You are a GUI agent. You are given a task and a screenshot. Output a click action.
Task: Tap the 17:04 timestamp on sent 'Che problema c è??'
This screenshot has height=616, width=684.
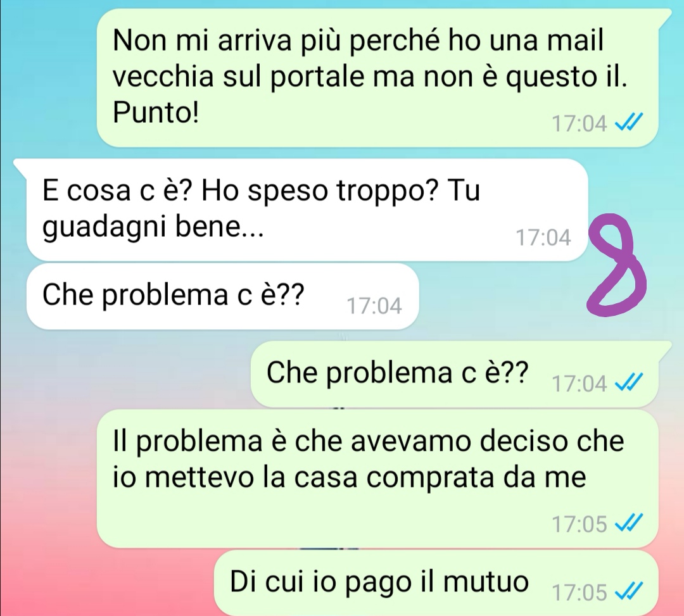579,384
